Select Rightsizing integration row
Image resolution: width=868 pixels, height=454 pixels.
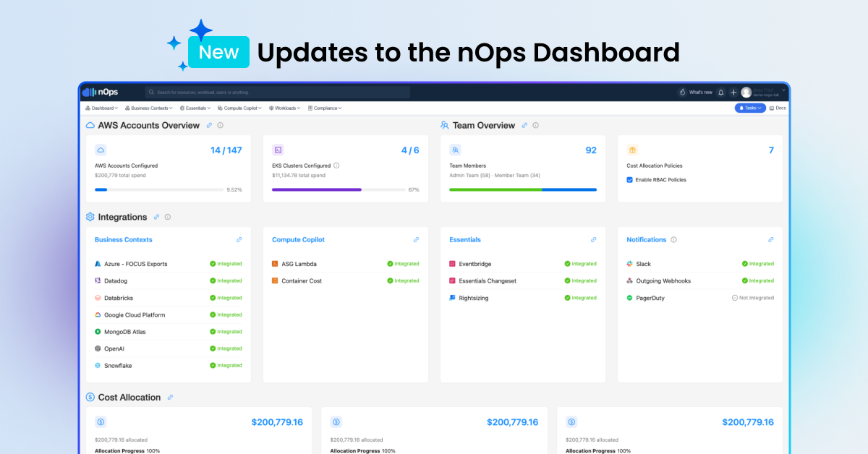coord(523,298)
